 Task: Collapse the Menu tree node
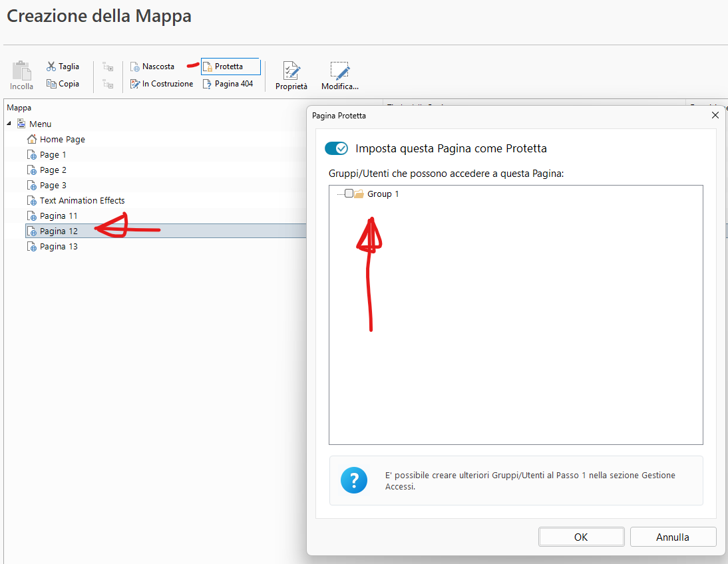point(9,124)
